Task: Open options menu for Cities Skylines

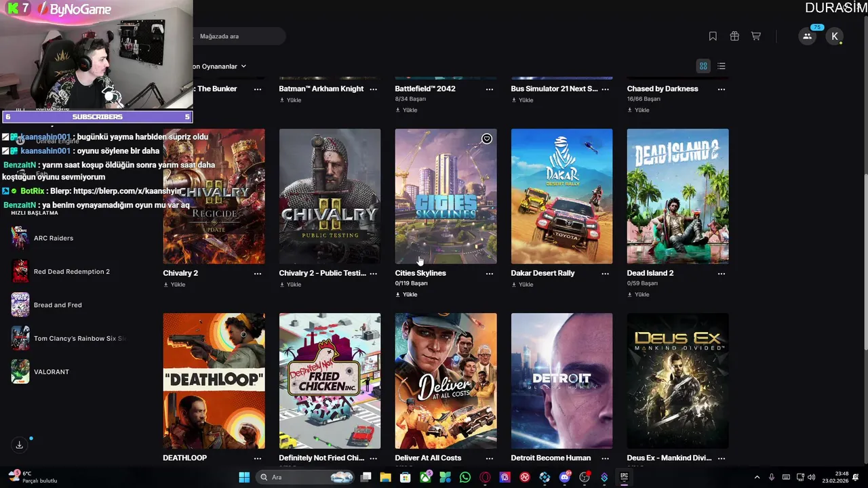Action: [490, 273]
